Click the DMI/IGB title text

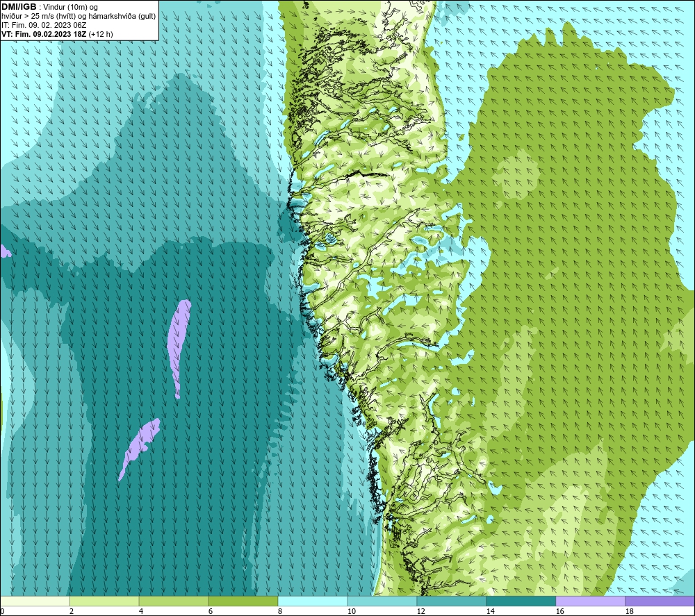(x=19, y=7)
